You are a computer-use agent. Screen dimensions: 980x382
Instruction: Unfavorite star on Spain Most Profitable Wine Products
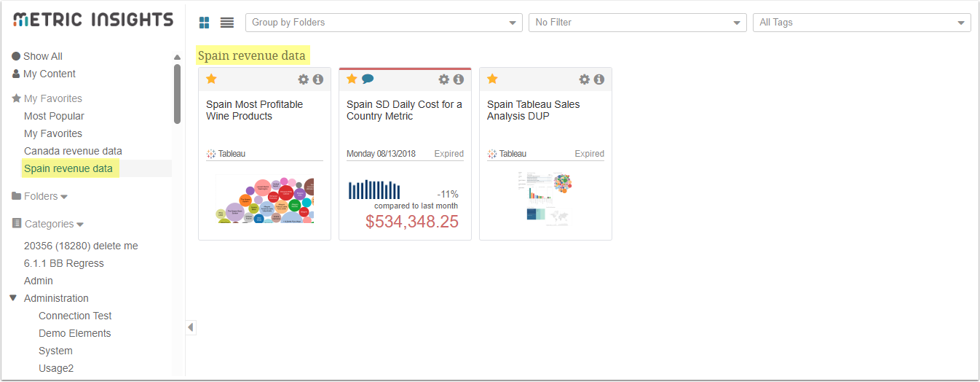pyautogui.click(x=212, y=79)
